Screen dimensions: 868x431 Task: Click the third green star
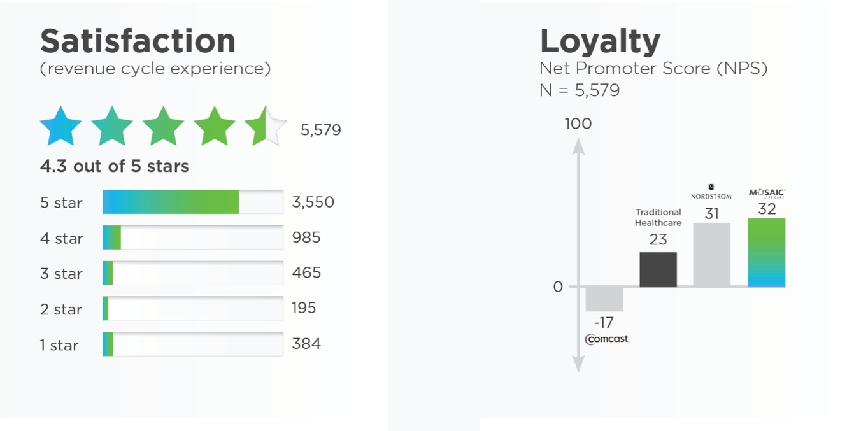[x=163, y=127]
